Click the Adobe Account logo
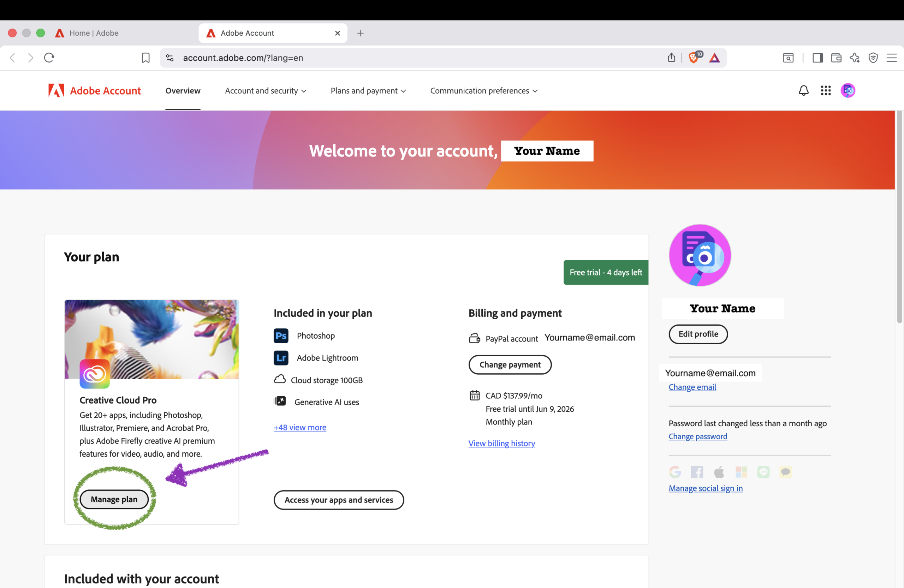Viewport: 904px width, 588px height. point(94,91)
